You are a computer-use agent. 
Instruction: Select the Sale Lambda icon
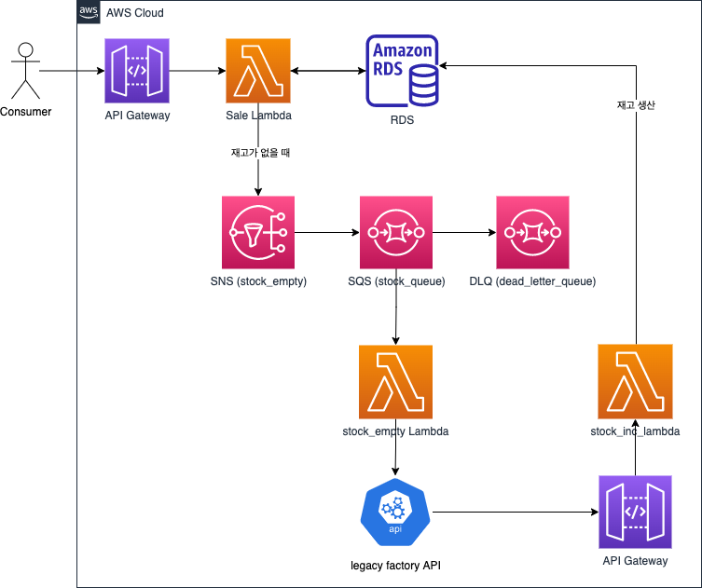coord(258,71)
